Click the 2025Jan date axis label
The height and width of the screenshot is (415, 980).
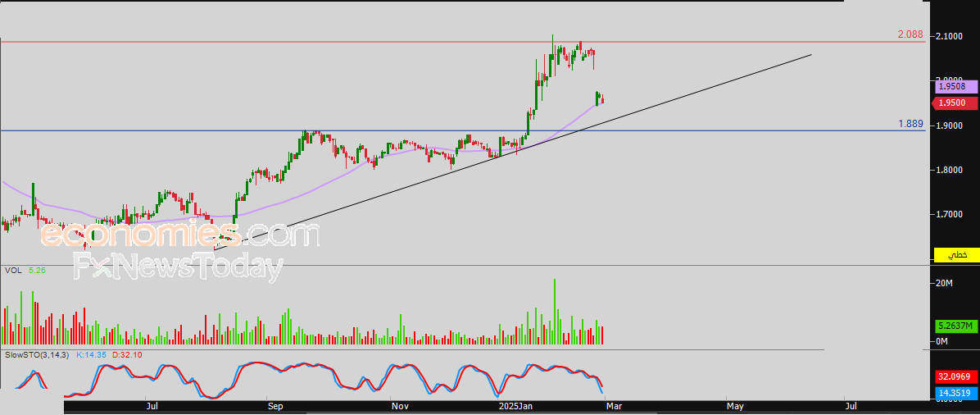point(516,407)
